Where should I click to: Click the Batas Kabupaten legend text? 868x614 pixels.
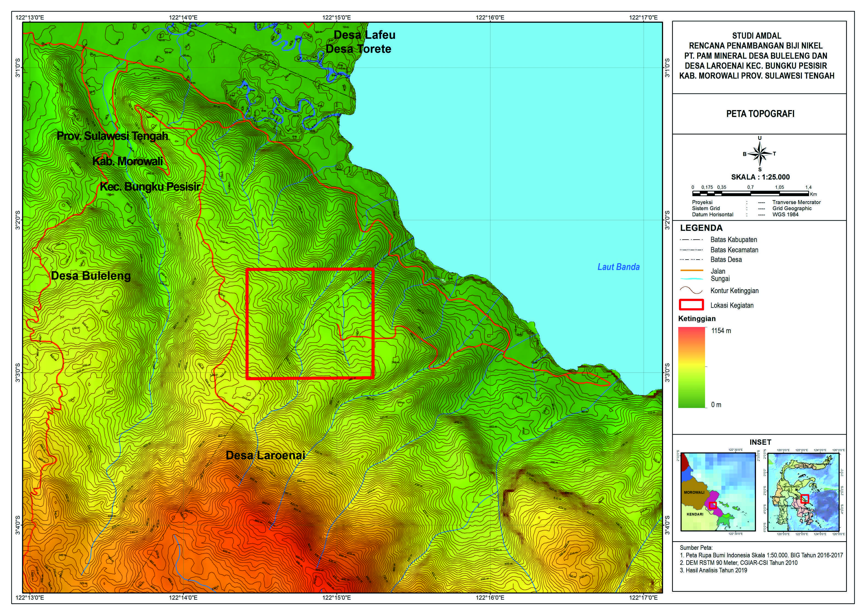pos(733,240)
